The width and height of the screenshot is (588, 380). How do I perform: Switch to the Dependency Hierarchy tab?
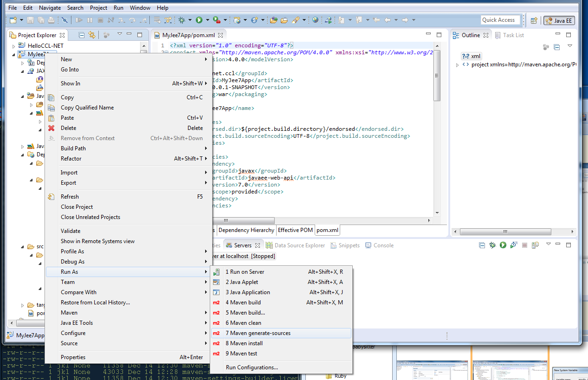coord(246,230)
